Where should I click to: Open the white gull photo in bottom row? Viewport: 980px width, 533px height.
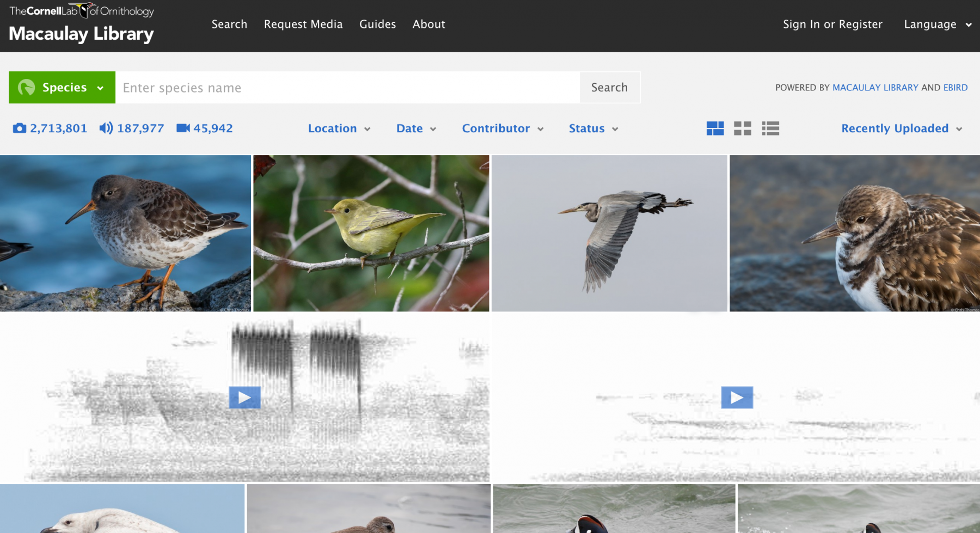click(122, 509)
